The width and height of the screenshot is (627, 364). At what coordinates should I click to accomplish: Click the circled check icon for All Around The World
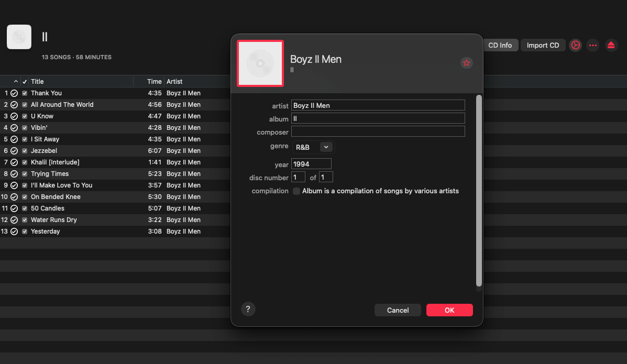tap(14, 105)
